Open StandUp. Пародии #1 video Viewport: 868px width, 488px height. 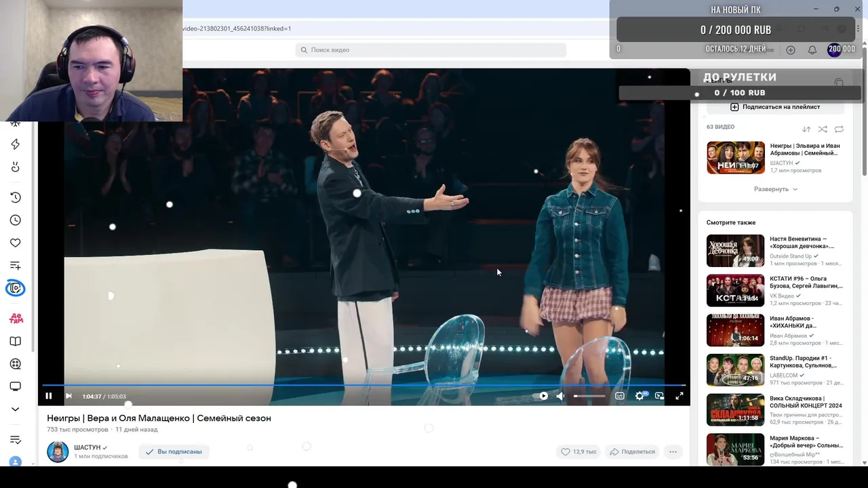pyautogui.click(x=775, y=370)
